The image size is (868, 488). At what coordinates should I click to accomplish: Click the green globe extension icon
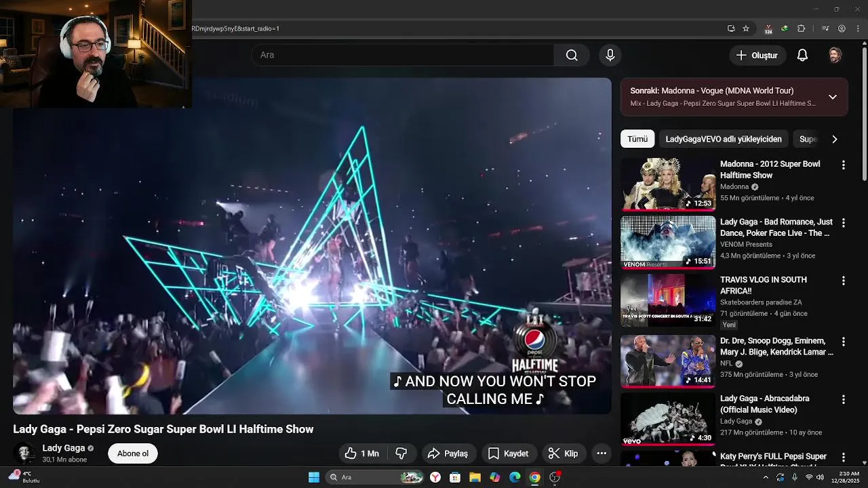pyautogui.click(x=785, y=28)
